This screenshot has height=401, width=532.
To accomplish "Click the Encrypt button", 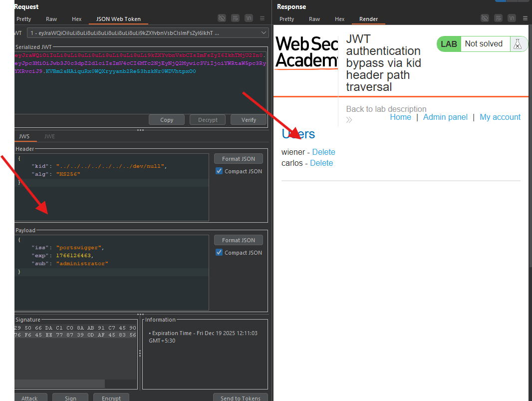I will (111, 398).
